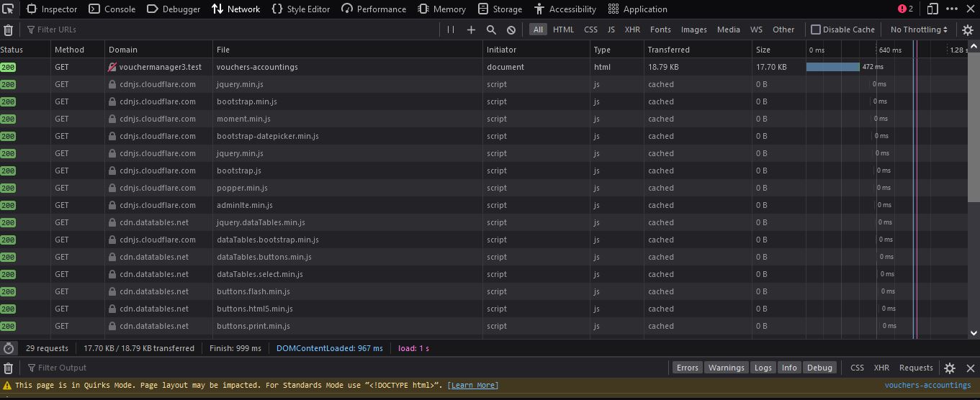Open the network search icon
Screen dimensions: 980x400
click(x=491, y=29)
